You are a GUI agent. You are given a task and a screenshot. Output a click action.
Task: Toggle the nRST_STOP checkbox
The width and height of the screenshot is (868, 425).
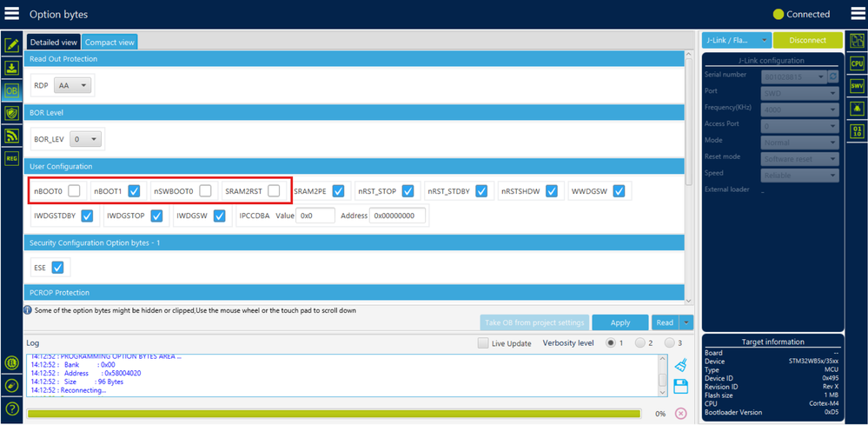click(x=408, y=191)
